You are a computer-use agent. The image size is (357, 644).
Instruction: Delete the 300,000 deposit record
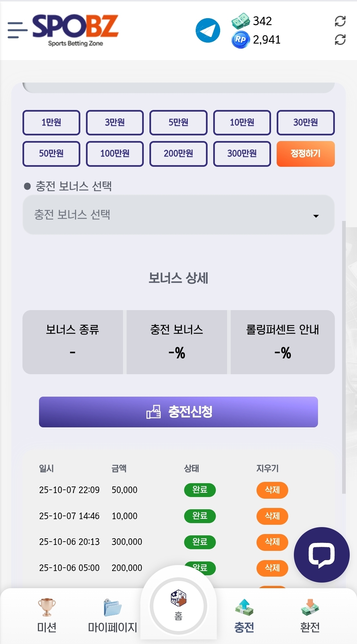coord(272,542)
